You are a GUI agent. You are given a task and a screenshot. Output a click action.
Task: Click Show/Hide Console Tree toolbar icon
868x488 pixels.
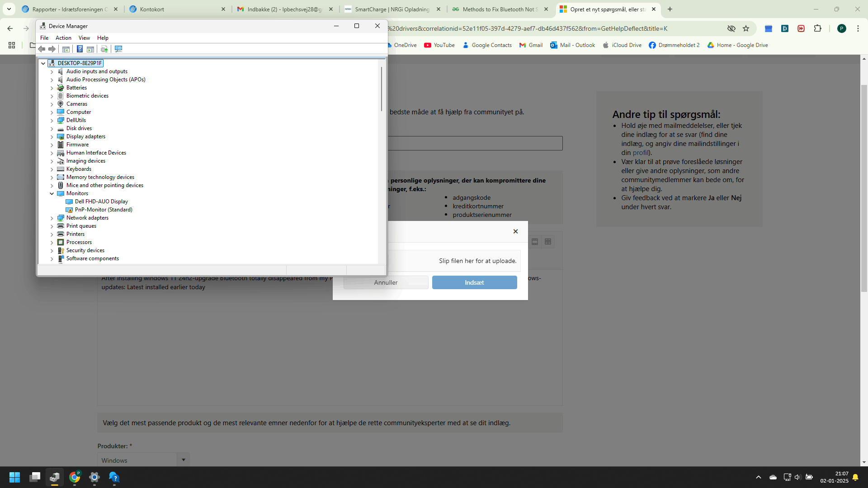66,49
